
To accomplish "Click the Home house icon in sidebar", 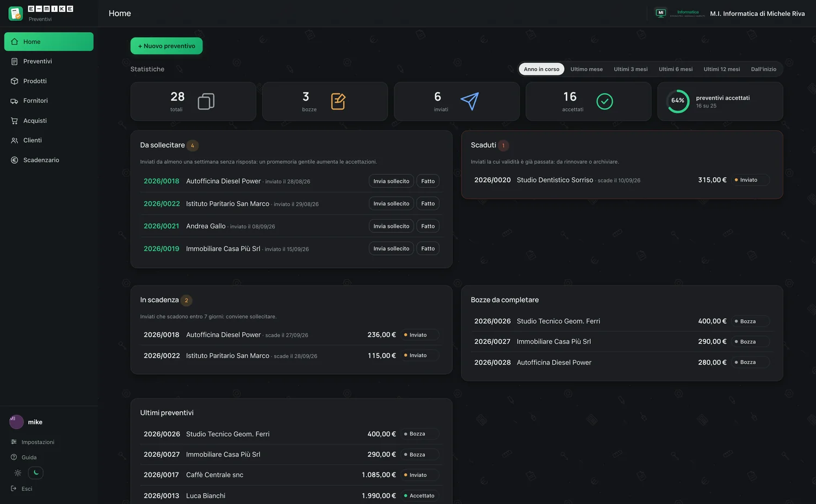I will click(x=15, y=42).
